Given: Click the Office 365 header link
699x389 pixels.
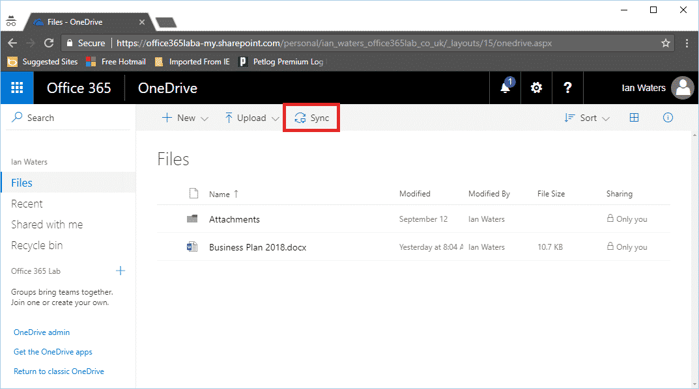Looking at the screenshot, I should (79, 88).
